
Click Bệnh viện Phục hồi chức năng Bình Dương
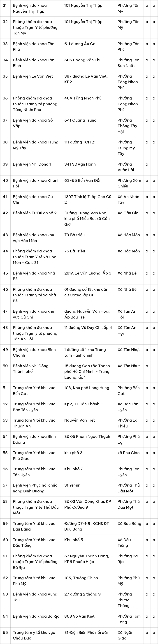(x=35, y=488)
